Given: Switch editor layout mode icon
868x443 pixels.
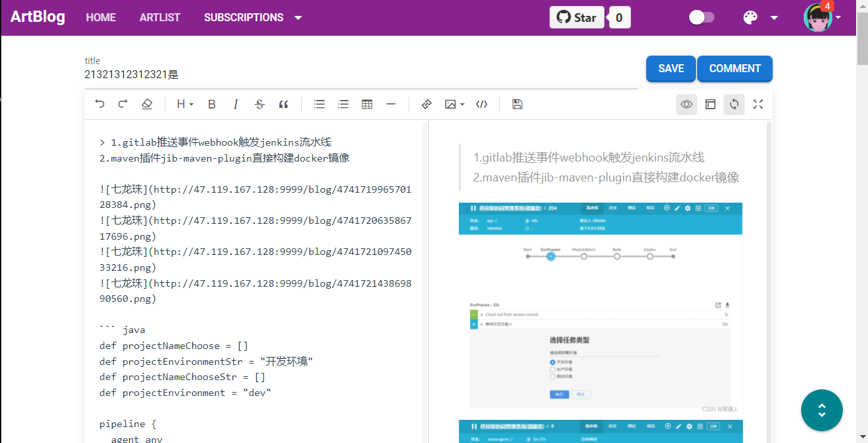Looking at the screenshot, I should (x=710, y=104).
